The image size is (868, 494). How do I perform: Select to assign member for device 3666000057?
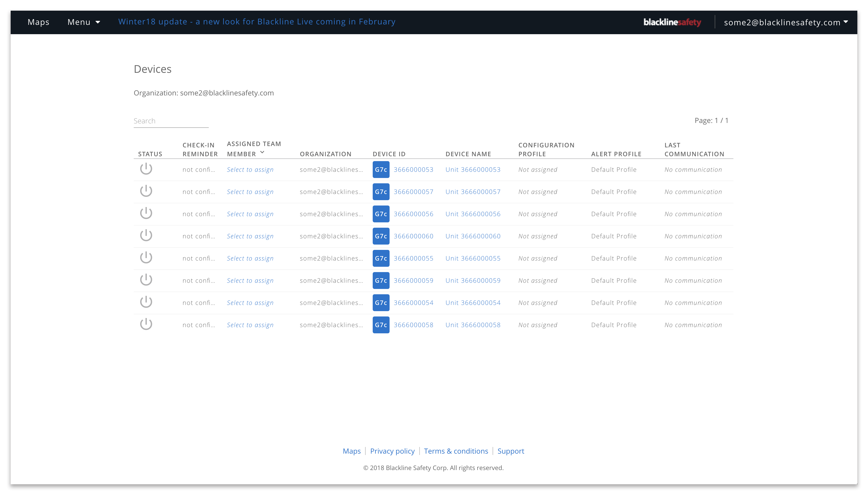250,192
